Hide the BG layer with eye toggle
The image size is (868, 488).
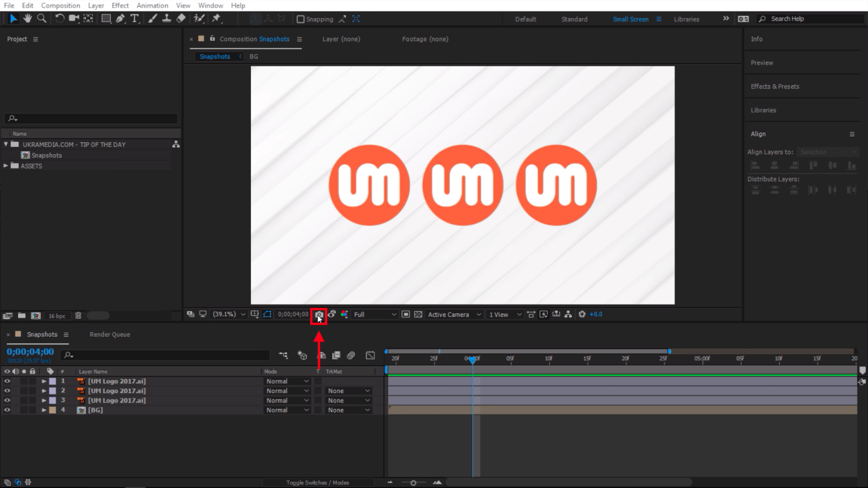coord(7,410)
